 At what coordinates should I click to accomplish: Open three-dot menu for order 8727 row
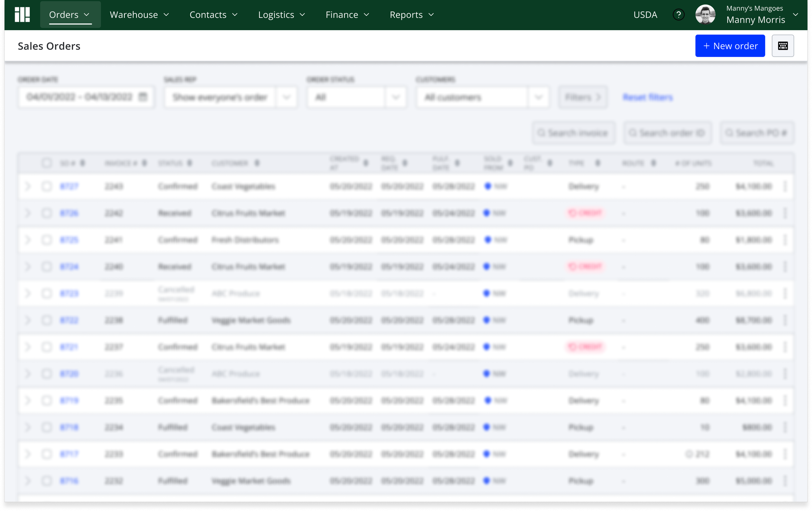785,186
